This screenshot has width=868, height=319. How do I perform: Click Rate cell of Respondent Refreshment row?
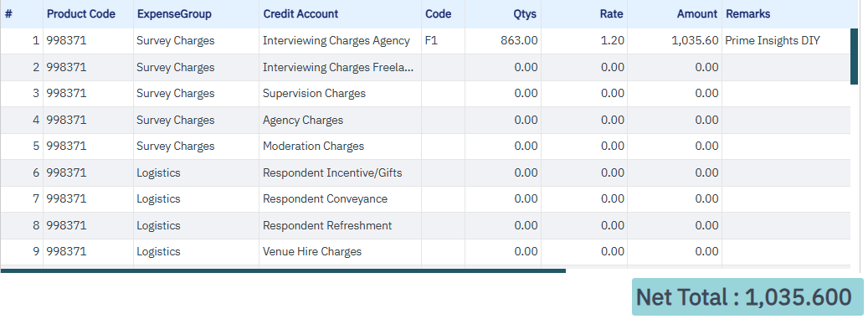pos(584,225)
